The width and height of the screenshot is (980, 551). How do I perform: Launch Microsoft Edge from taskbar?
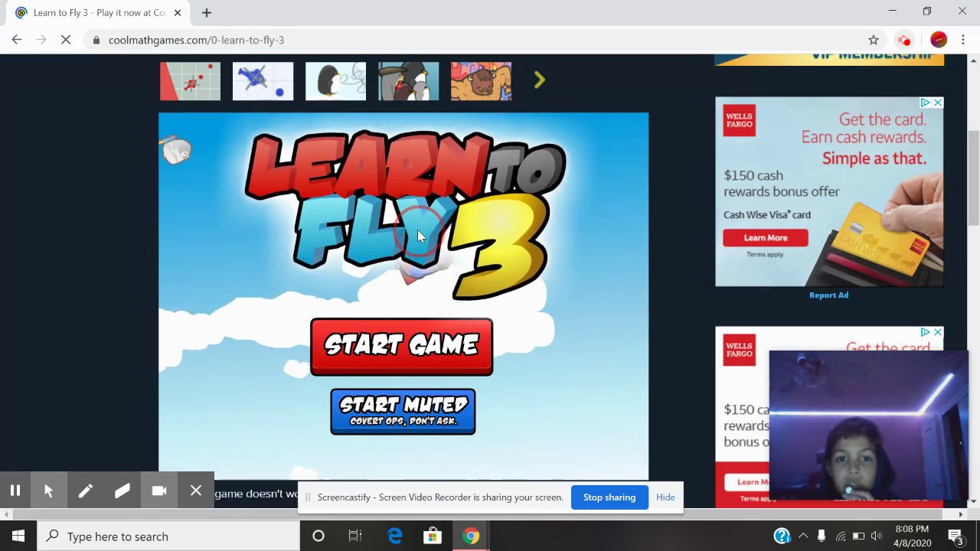(395, 536)
